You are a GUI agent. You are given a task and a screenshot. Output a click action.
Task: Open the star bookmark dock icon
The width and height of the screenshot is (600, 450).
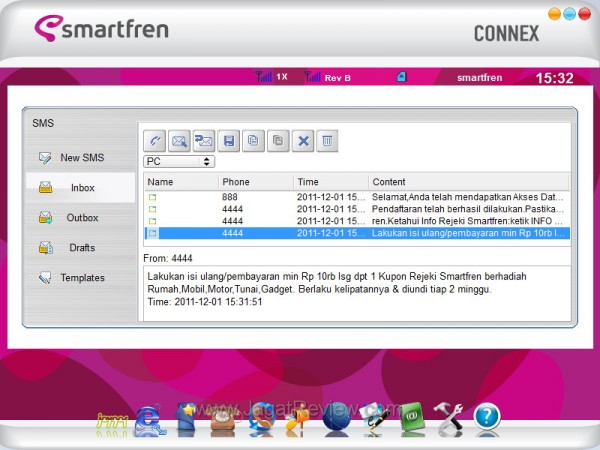pyautogui.click(x=187, y=418)
